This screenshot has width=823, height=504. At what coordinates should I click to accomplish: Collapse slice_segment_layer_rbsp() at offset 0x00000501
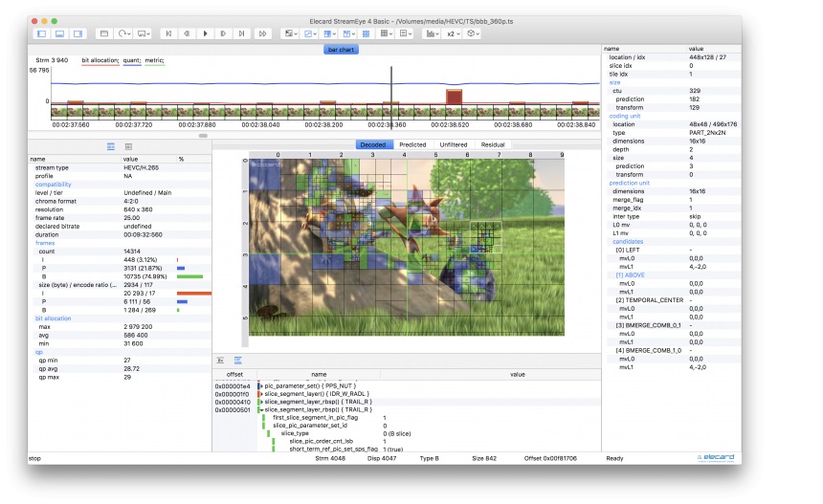[x=262, y=409]
